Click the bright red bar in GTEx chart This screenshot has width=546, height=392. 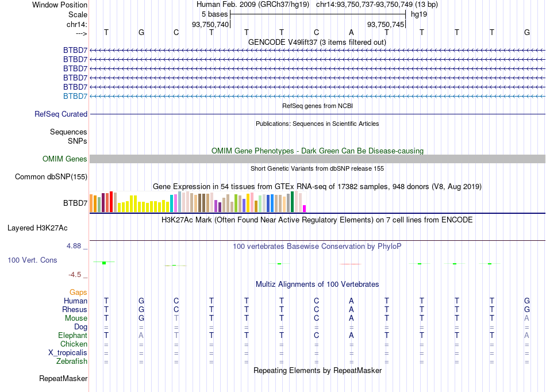pyautogui.click(x=111, y=202)
